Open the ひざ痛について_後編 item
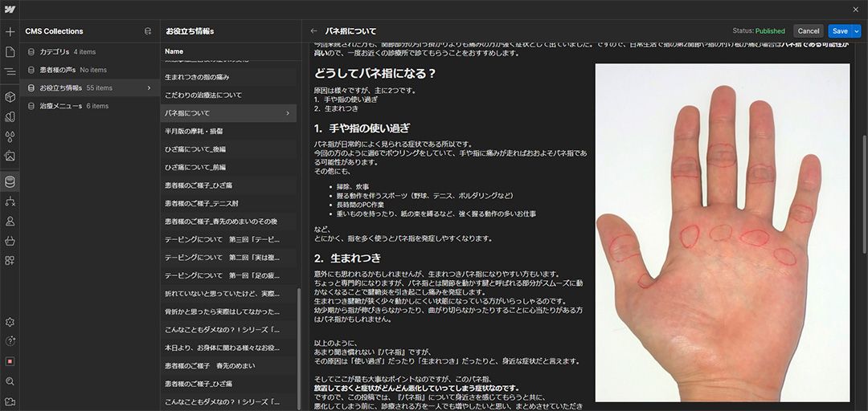Screen dimensions: 868x411 point(195,149)
